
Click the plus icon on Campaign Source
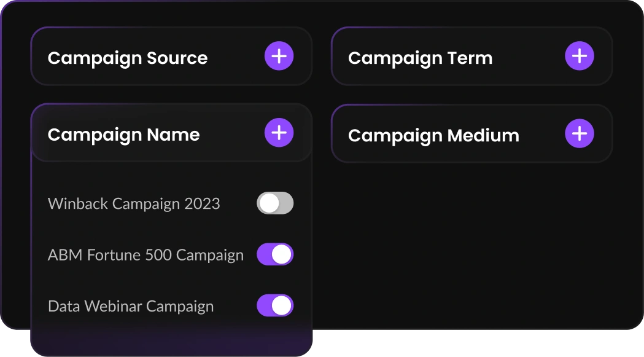point(279,55)
